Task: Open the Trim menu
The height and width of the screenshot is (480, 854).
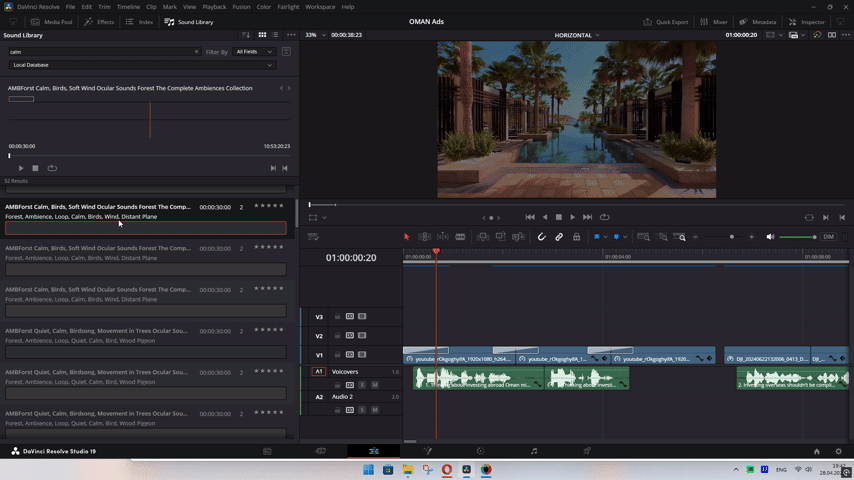Action: pos(104,7)
